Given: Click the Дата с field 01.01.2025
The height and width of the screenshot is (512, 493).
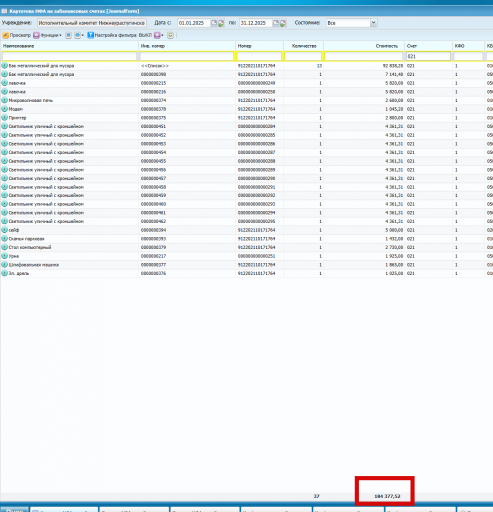Looking at the screenshot, I should tap(194, 23).
